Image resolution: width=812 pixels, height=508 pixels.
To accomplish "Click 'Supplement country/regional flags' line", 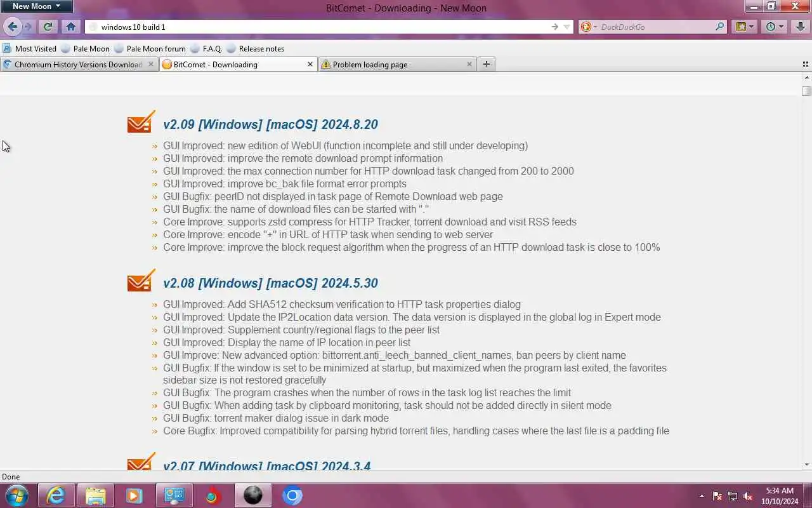I will click(x=301, y=330).
